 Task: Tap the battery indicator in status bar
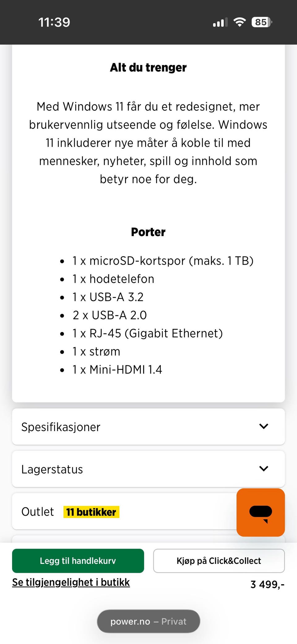pos(261,22)
